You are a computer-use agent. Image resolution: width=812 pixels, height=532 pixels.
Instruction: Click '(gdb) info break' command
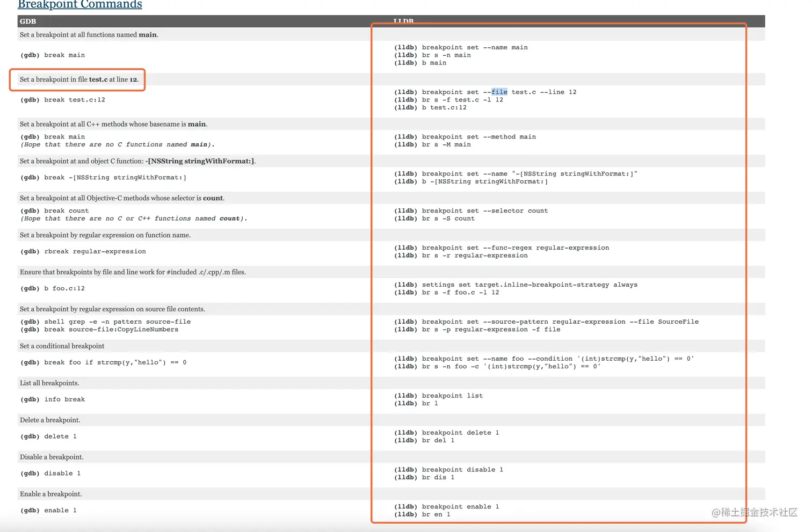(53, 400)
